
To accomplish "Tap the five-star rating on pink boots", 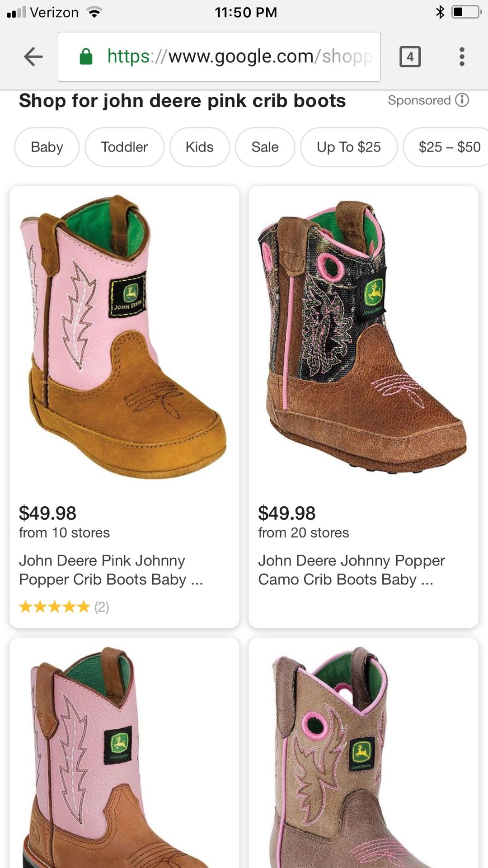I will pyautogui.click(x=54, y=607).
